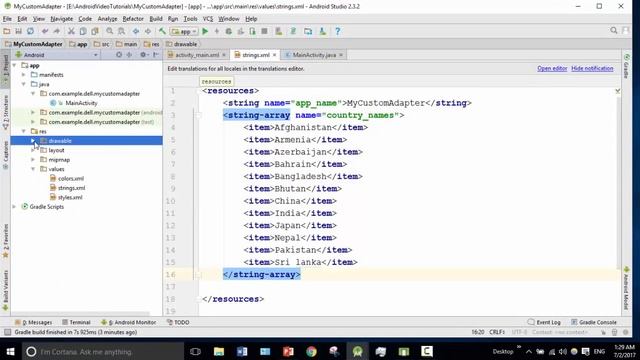The height and width of the screenshot is (360, 640).
Task: Click the Stop square icon
Action: [x=264, y=31]
